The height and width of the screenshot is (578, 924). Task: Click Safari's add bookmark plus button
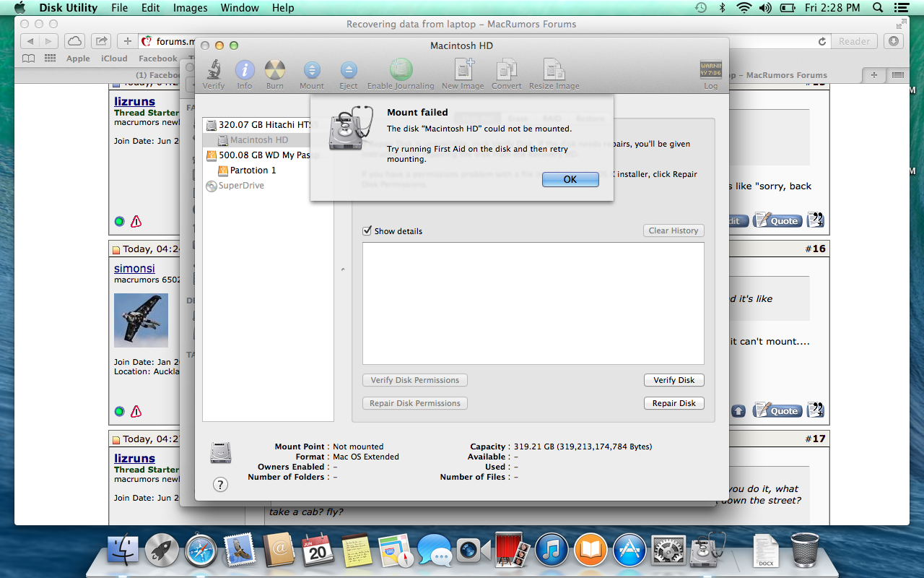(x=128, y=41)
